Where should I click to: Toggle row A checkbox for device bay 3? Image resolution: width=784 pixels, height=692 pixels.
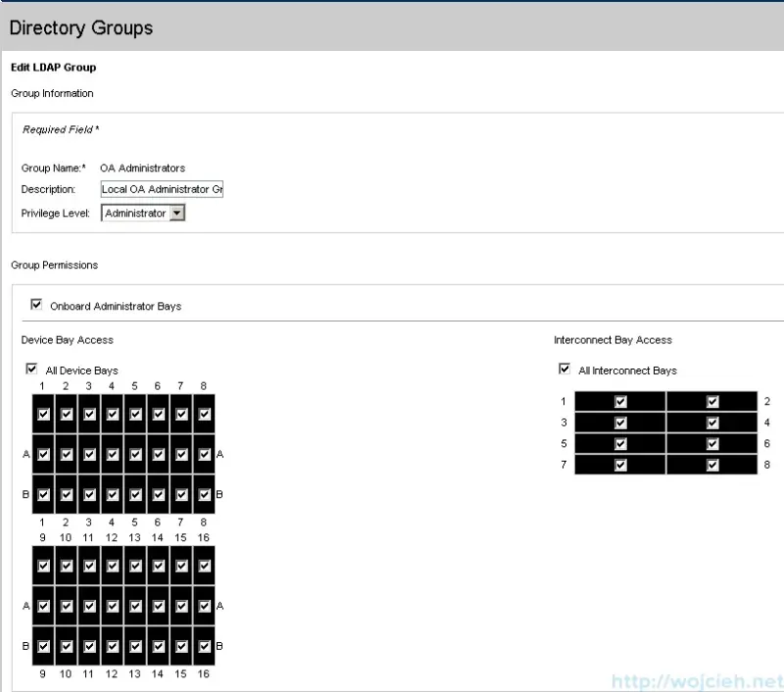(x=88, y=454)
